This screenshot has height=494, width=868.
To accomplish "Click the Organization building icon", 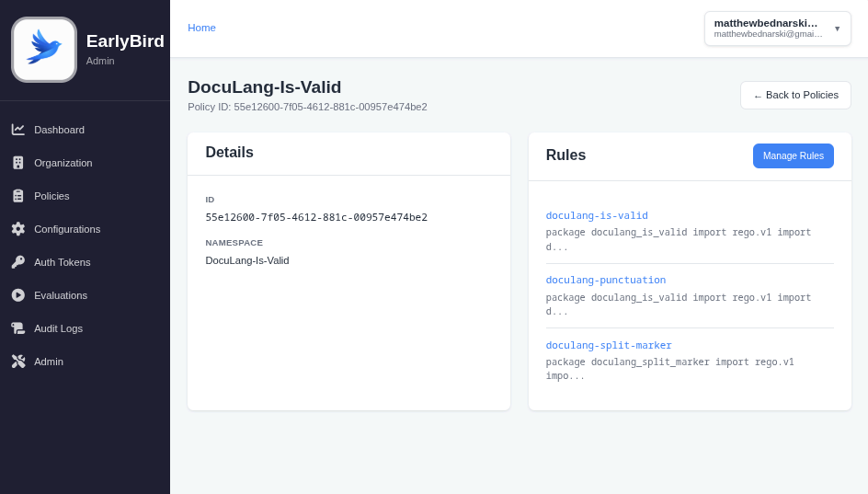I will (x=18, y=163).
